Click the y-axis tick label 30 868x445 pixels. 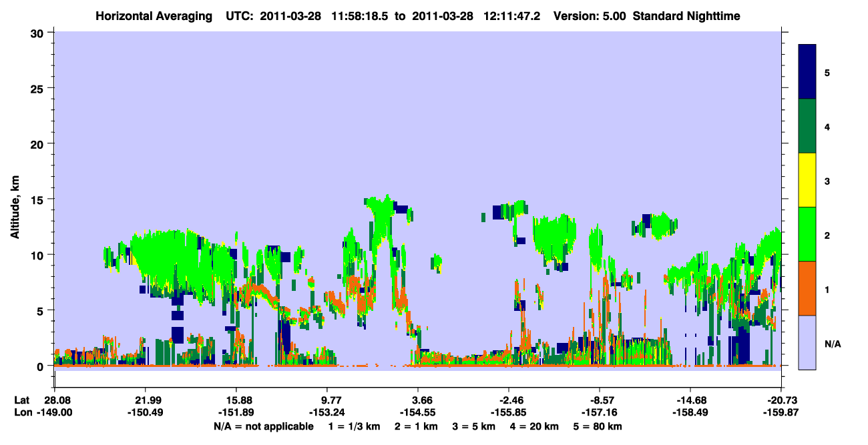click(39, 33)
